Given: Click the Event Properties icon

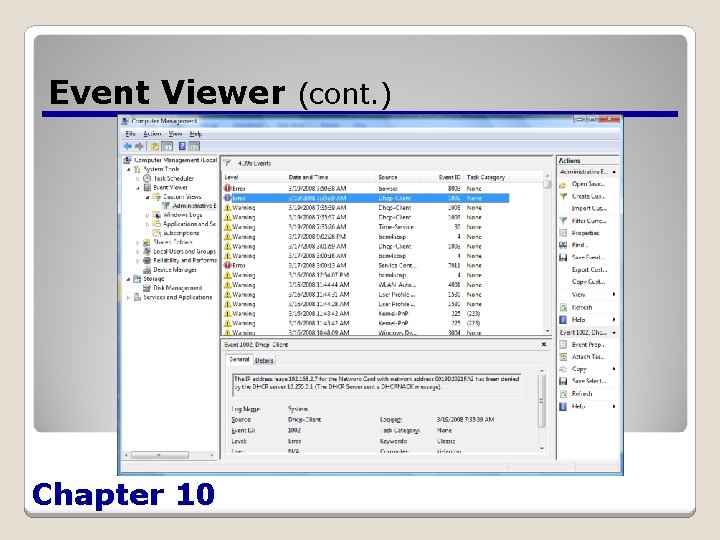Looking at the screenshot, I should coord(563,344).
